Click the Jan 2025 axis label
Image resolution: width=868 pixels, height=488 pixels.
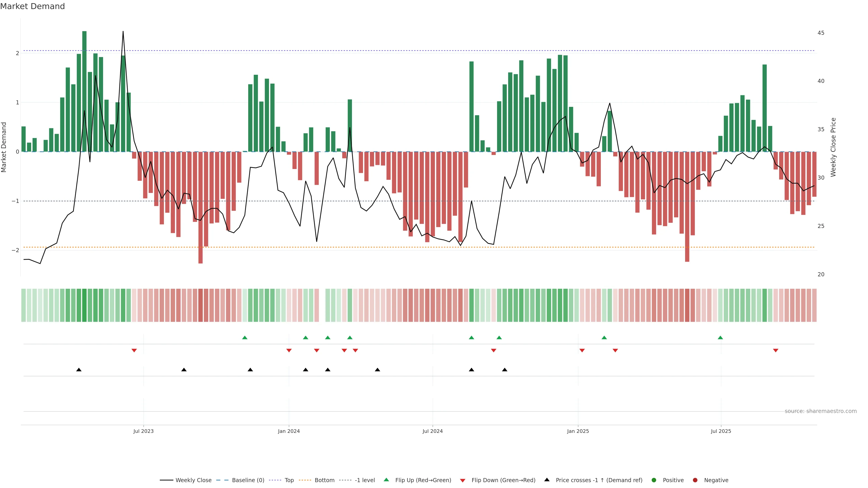pos(578,431)
